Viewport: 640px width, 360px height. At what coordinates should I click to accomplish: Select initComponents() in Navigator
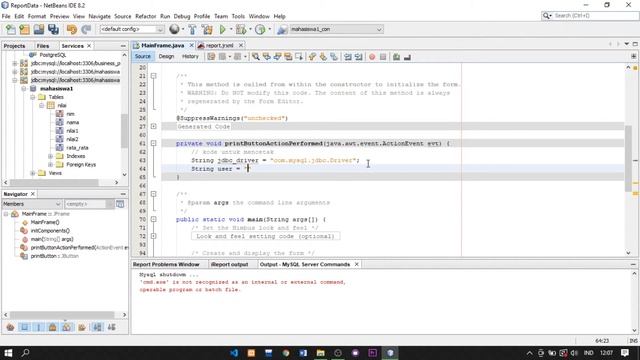click(50, 231)
